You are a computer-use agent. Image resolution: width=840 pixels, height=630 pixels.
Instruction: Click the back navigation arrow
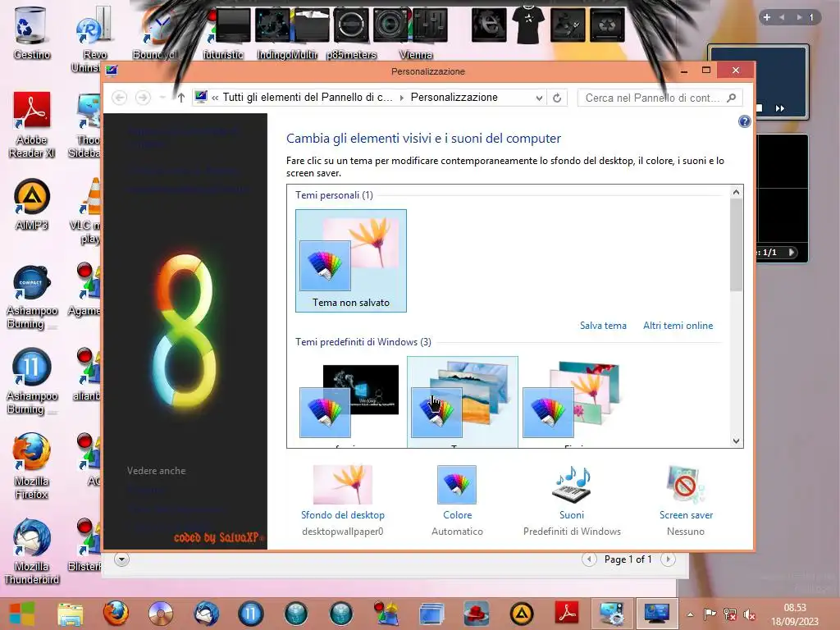[x=120, y=98]
